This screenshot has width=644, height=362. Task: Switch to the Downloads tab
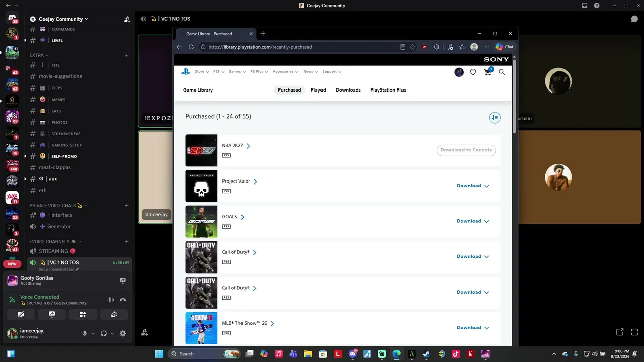pos(348,90)
